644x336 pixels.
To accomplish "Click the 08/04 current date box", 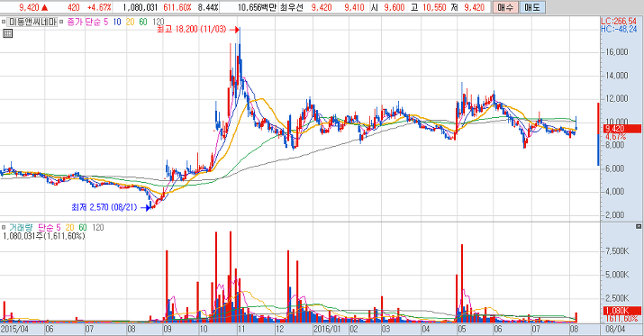I will 615,329.
